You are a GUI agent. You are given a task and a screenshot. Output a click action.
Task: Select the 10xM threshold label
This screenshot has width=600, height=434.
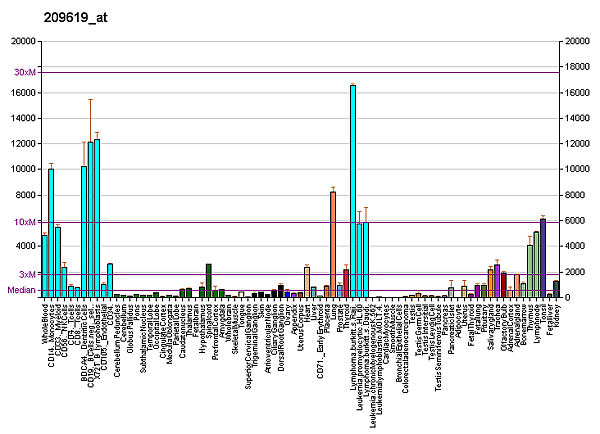(24, 222)
